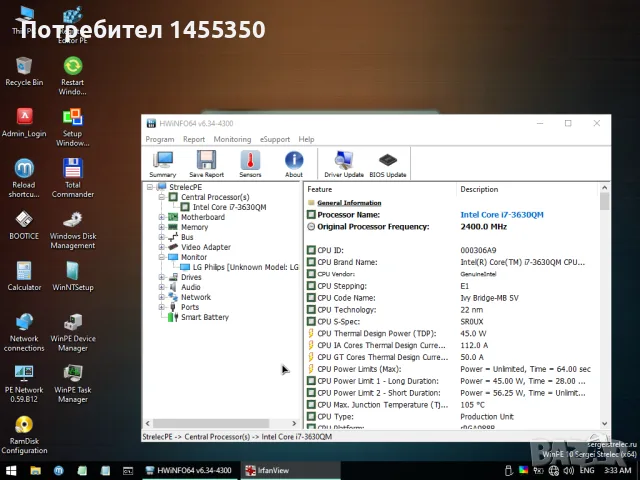Launch BOOTICE from desktop

point(24,225)
